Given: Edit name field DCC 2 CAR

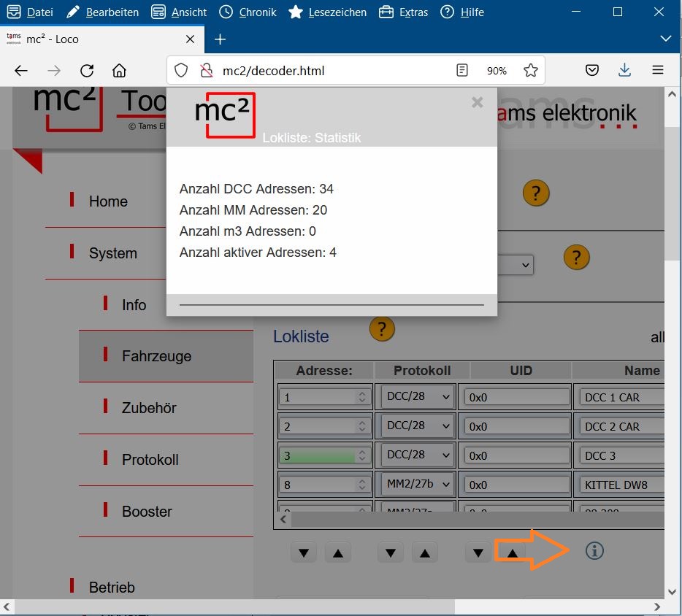Looking at the screenshot, I should click(621, 426).
